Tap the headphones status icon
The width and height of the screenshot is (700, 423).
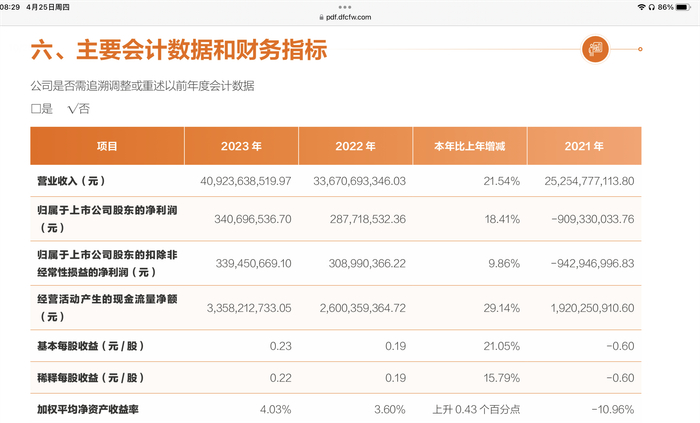click(x=652, y=7)
